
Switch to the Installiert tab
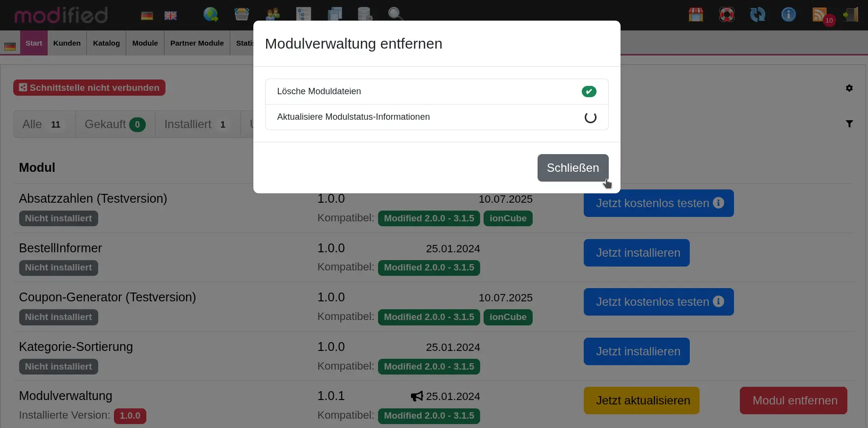[197, 124]
